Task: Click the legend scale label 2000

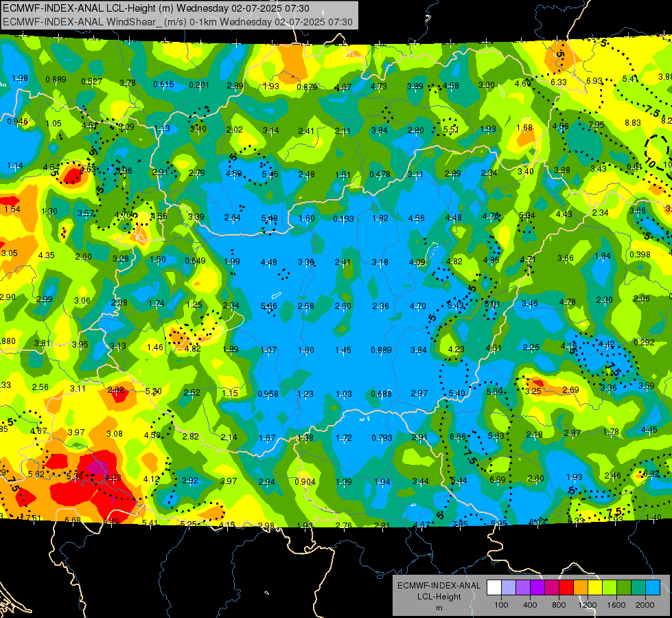Action: (x=645, y=605)
